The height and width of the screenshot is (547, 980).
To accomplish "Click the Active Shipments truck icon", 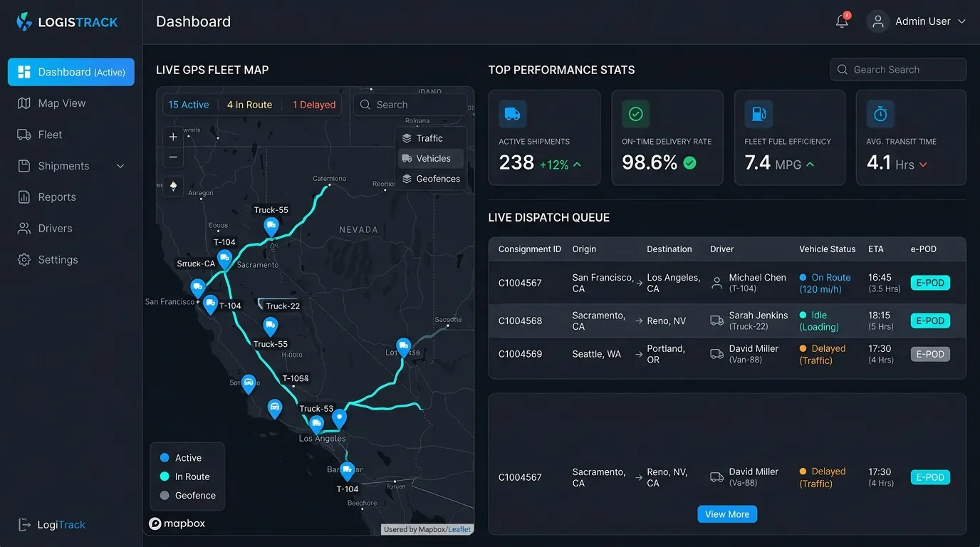I will click(x=512, y=114).
